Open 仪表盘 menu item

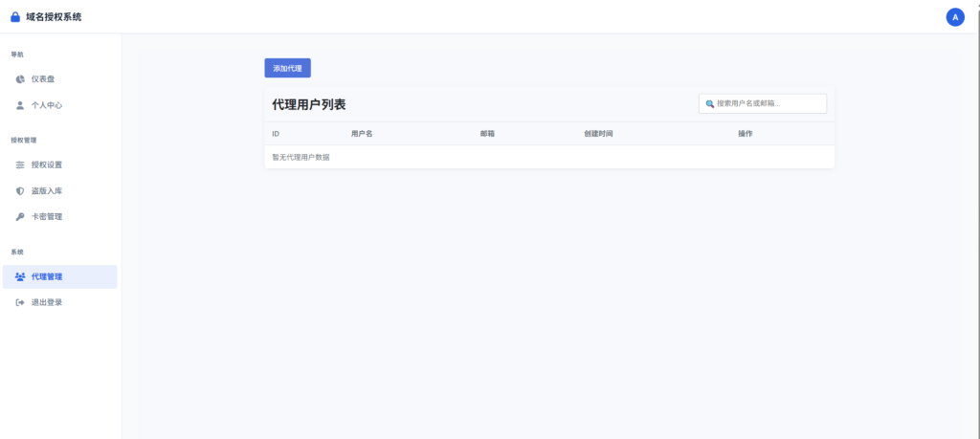pyautogui.click(x=60, y=79)
